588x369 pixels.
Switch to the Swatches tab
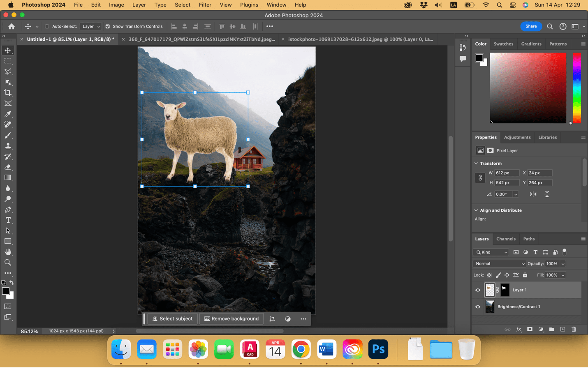pyautogui.click(x=503, y=44)
